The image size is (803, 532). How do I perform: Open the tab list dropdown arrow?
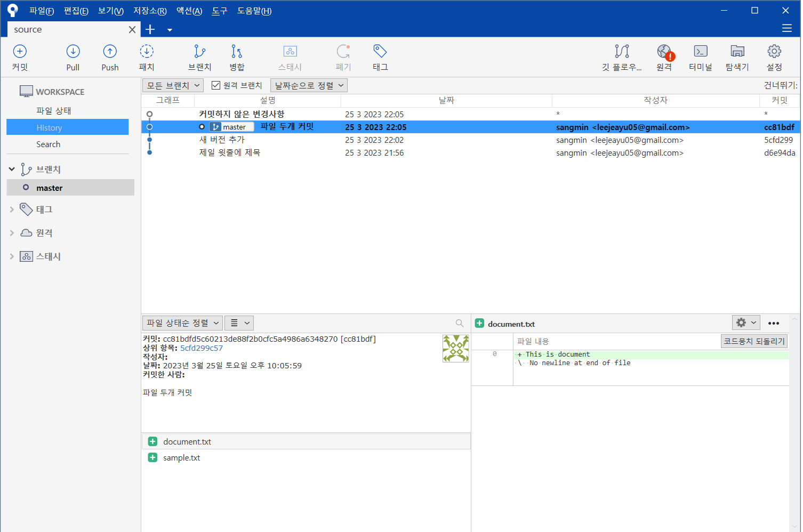[x=170, y=30]
